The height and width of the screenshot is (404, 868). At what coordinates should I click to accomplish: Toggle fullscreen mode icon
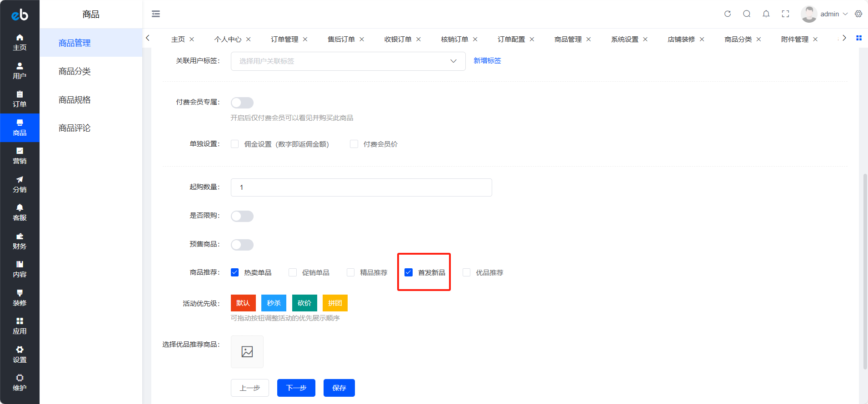785,14
